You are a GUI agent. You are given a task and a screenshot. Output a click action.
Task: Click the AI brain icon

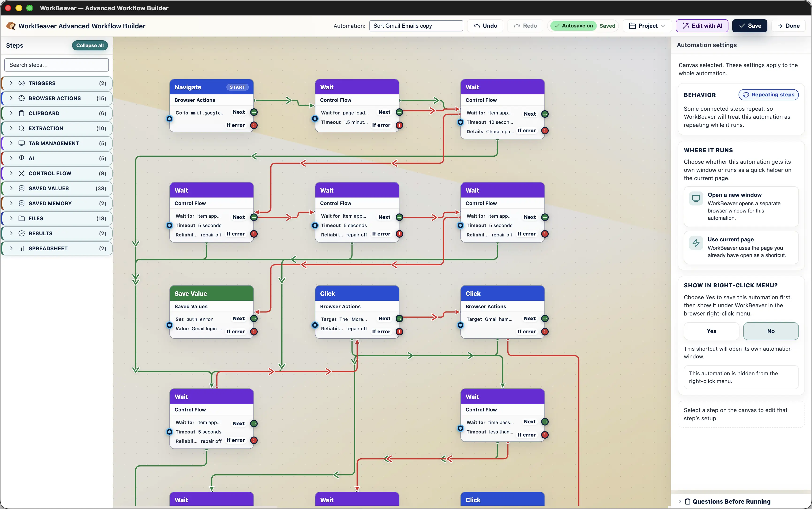22,158
